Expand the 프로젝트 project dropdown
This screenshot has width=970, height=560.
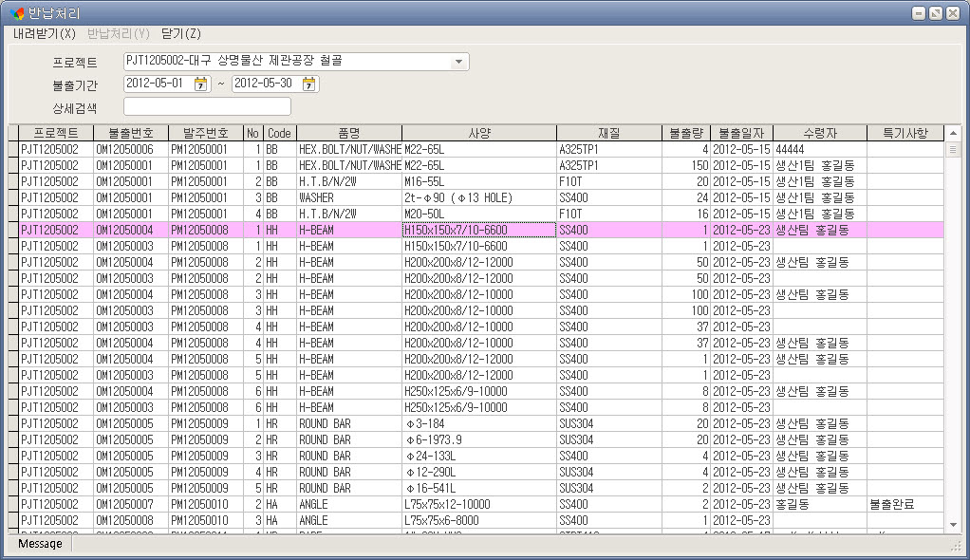[x=458, y=62]
